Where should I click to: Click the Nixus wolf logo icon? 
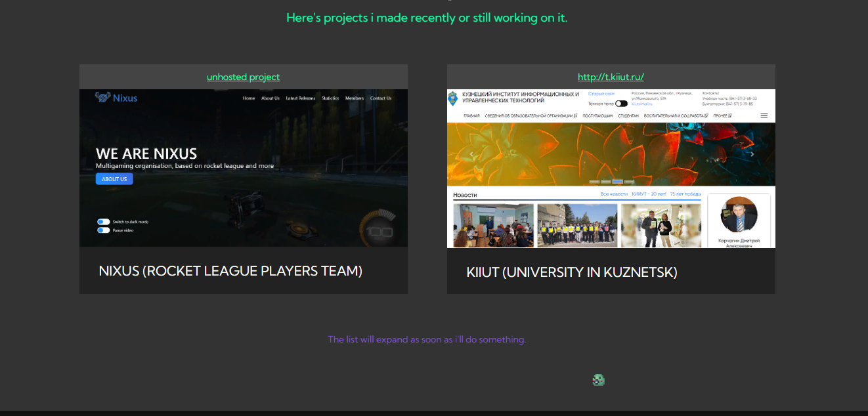102,97
